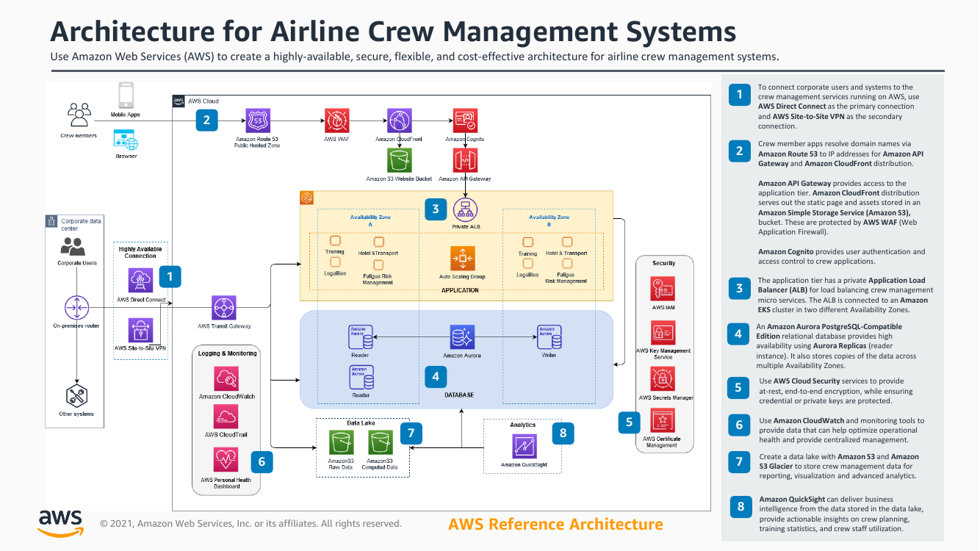The width and height of the screenshot is (980, 551).
Task: Click the Crew members people icon
Action: pos(79,114)
